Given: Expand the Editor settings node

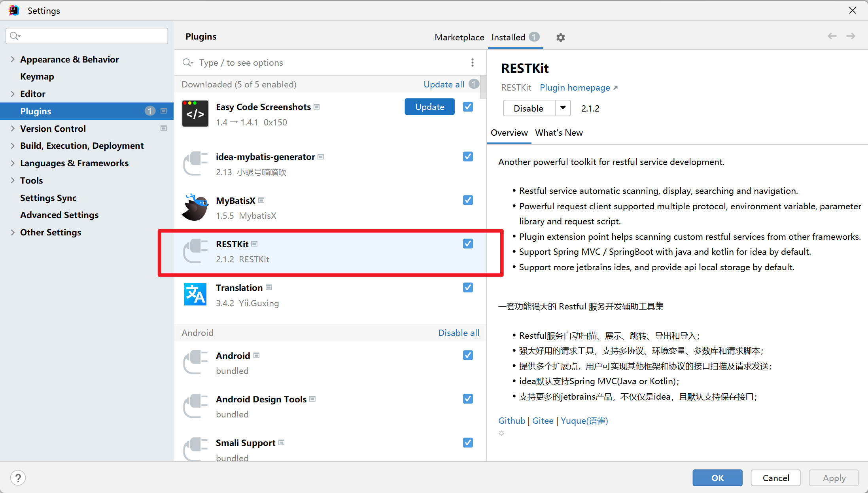Looking at the screenshot, I should point(13,94).
